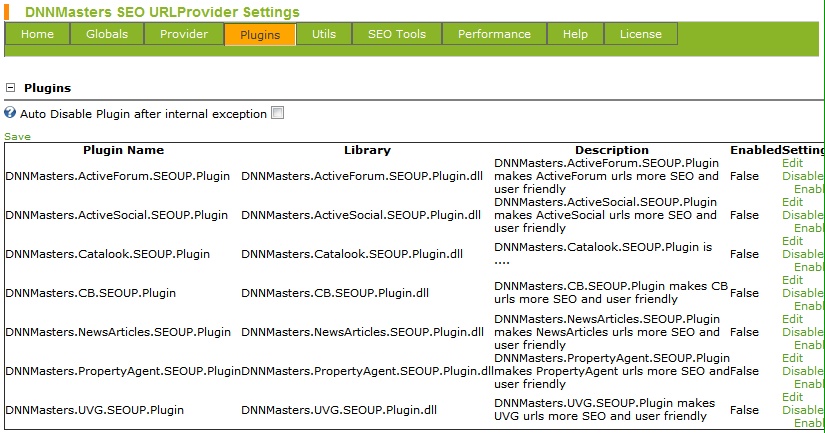This screenshot has width=825, height=433.
Task: Edit the NewsArticles plugin settings
Action: 792,319
